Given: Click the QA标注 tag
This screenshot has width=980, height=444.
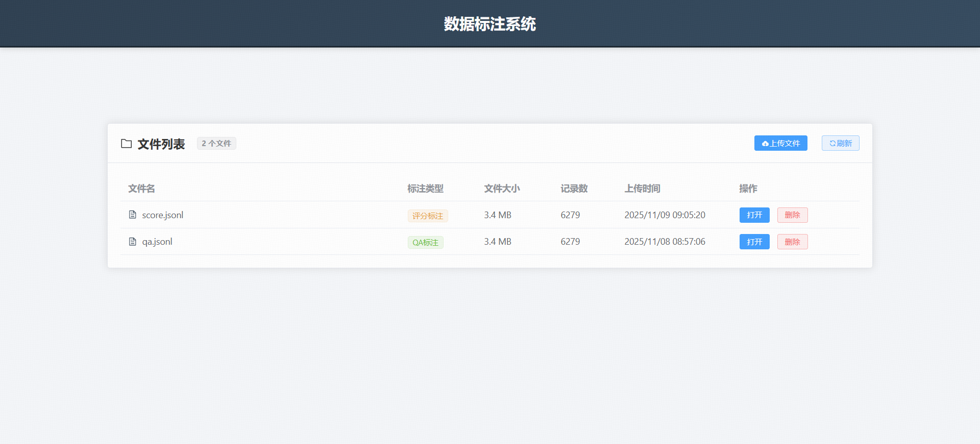Looking at the screenshot, I should (425, 242).
